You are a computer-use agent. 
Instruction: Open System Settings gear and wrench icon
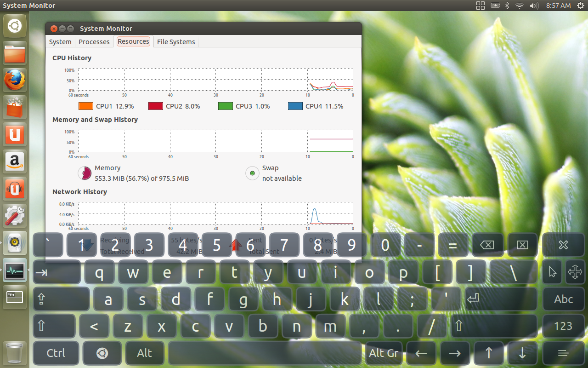click(15, 216)
